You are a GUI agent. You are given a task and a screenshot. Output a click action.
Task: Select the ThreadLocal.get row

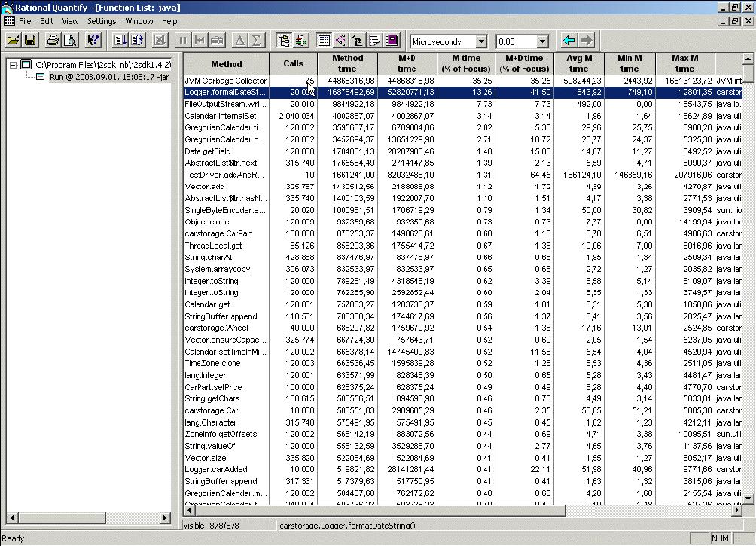463,246
